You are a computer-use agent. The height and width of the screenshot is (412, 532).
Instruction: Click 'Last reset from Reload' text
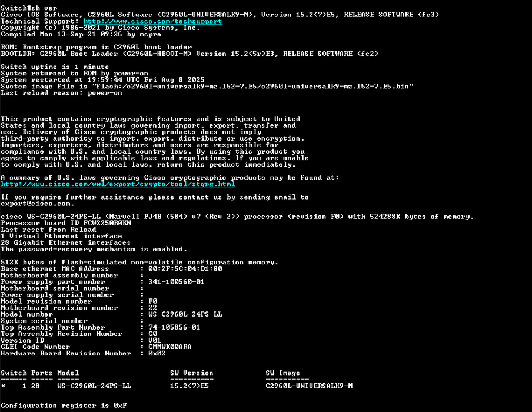point(48,230)
